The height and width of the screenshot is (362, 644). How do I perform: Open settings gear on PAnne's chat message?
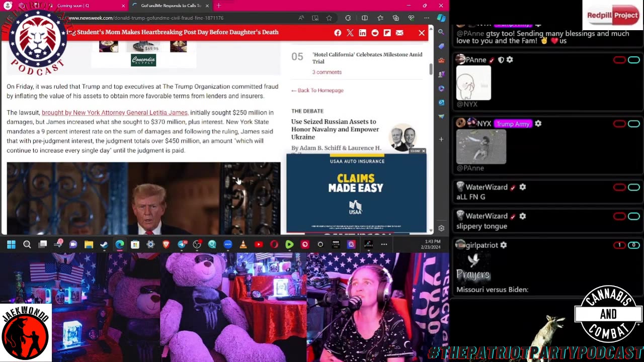pos(510,60)
